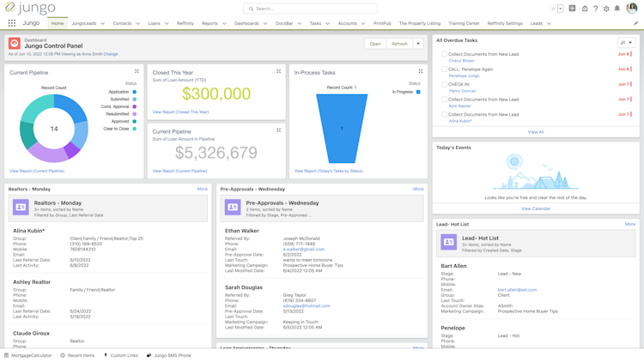The image size is (644, 362).
Task: Open the View Calendar link
Action: 536,209
